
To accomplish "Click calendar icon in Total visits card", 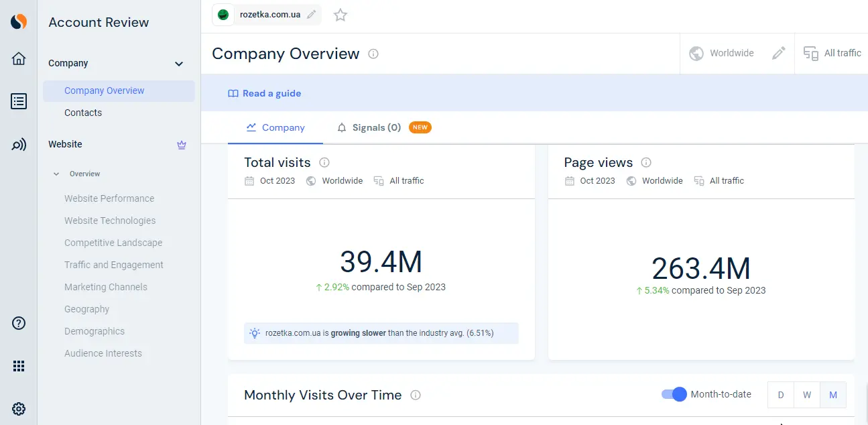I will click(x=249, y=181).
